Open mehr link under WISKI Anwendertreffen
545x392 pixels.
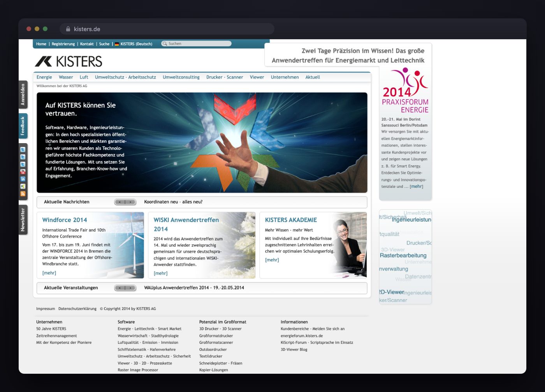pyautogui.click(x=160, y=273)
